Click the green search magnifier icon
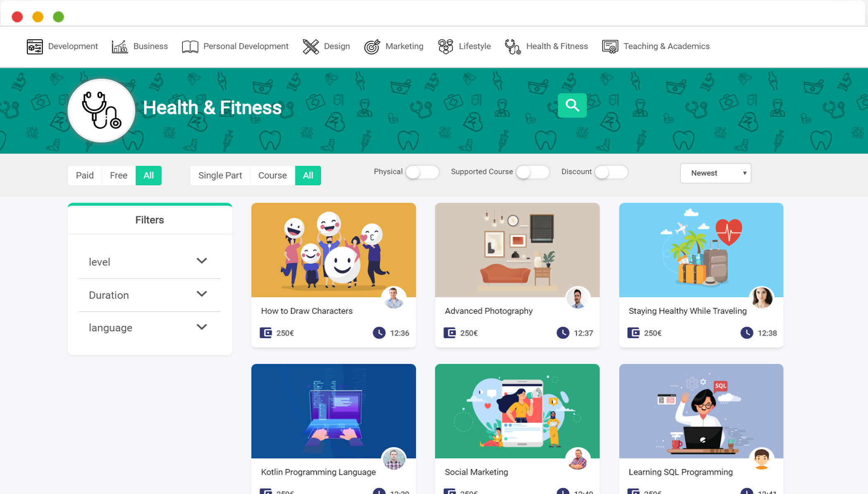868x494 pixels. click(572, 105)
